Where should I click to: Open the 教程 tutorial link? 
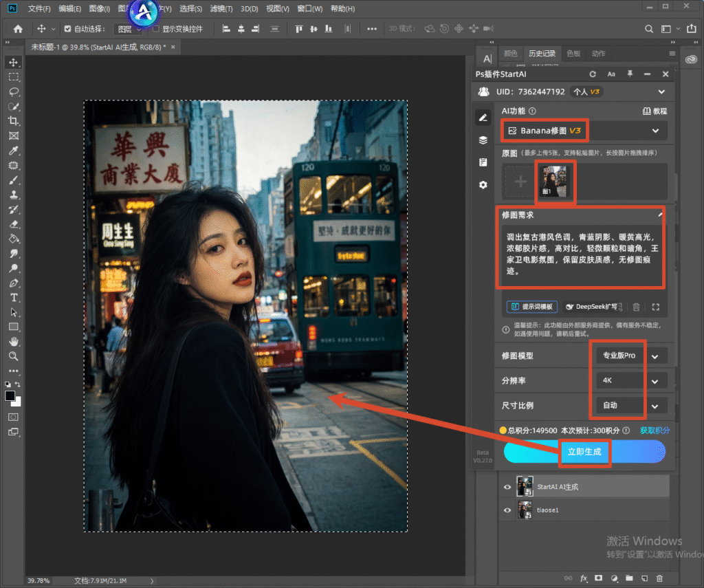pyautogui.click(x=655, y=111)
